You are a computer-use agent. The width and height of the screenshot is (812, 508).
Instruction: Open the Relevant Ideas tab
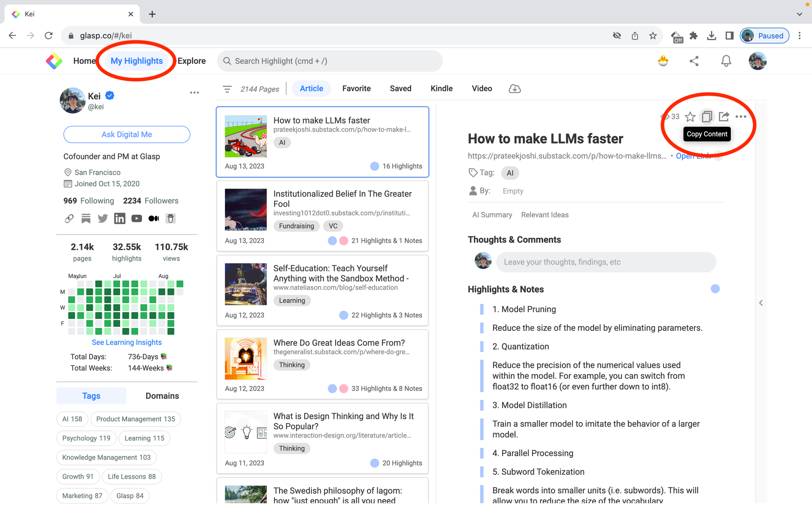(545, 215)
